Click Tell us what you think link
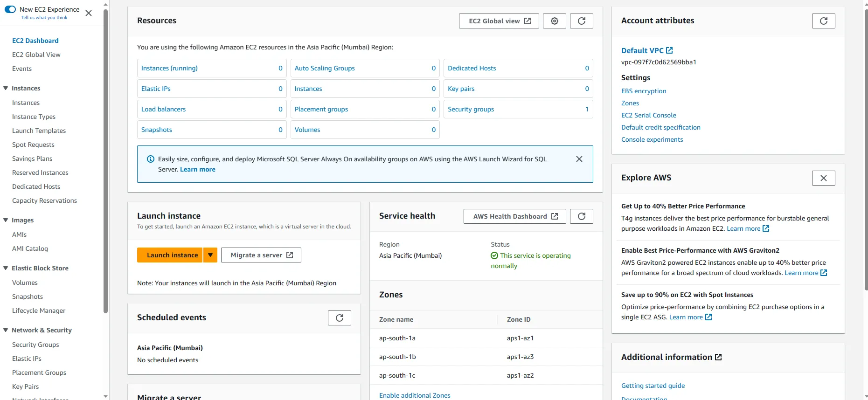868x400 pixels. 44,18
